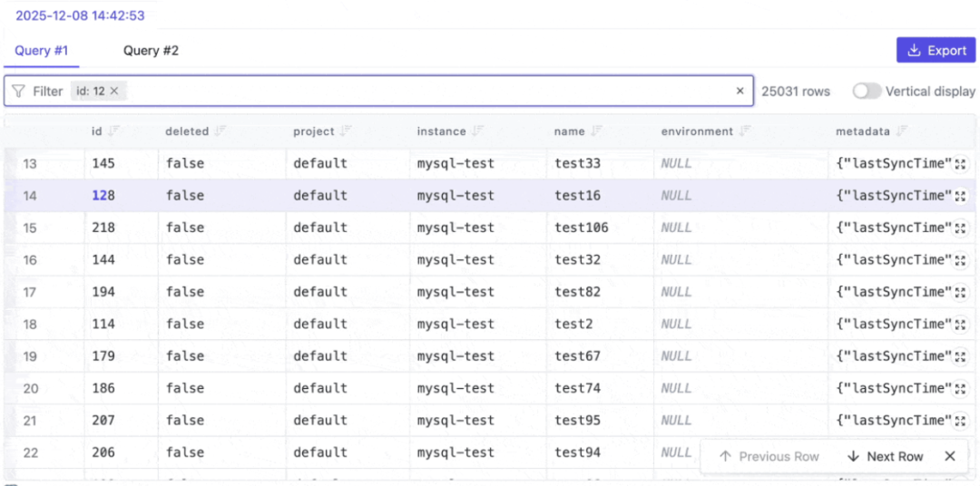Expand metadata cell in row 18
The width and height of the screenshot is (980, 486).
(961, 325)
